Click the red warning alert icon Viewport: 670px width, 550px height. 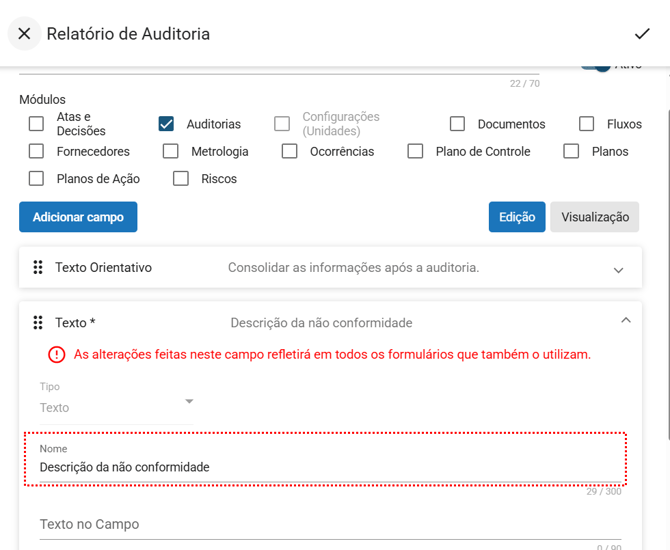tap(57, 354)
